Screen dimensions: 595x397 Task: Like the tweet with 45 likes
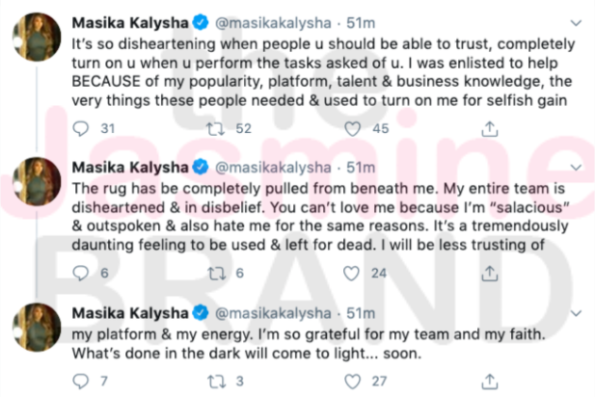coord(352,129)
